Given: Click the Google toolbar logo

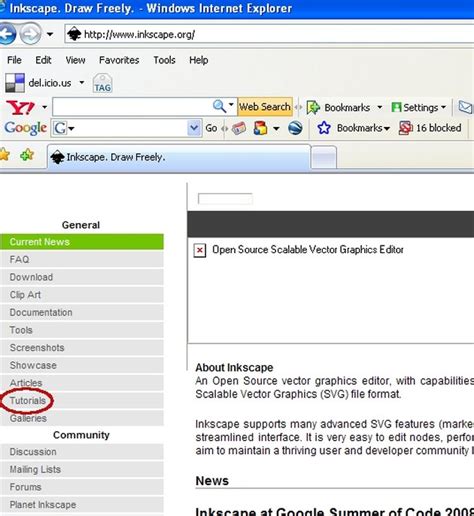Looking at the screenshot, I should click(26, 128).
